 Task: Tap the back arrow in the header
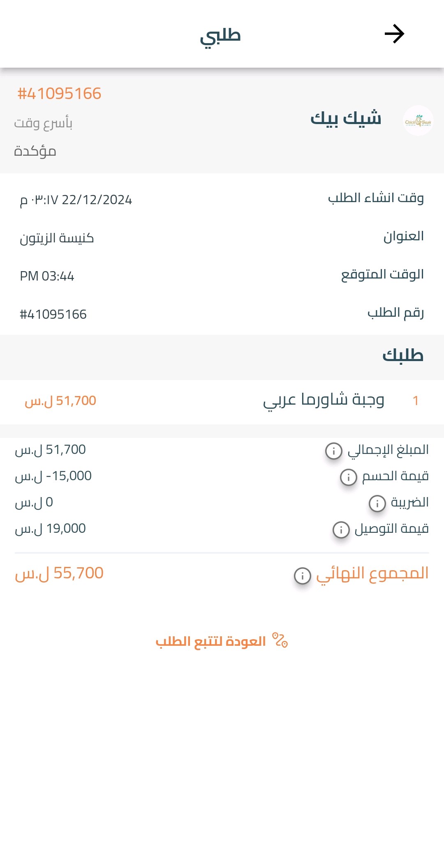[394, 34]
